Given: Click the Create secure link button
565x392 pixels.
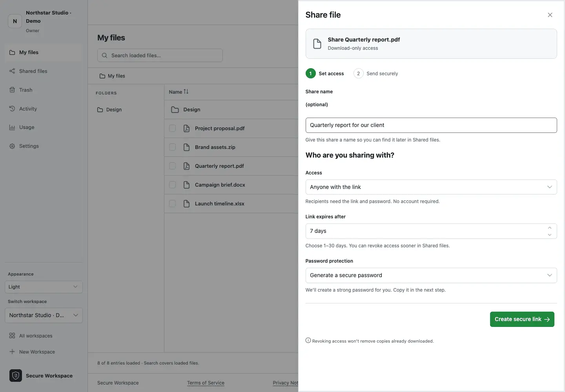Looking at the screenshot, I should 522,319.
